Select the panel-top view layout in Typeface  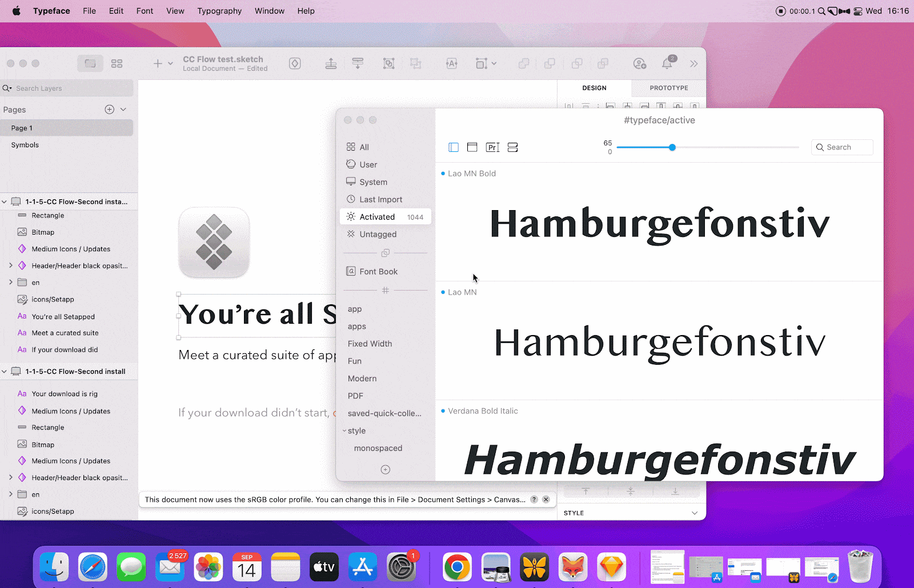[x=472, y=147]
